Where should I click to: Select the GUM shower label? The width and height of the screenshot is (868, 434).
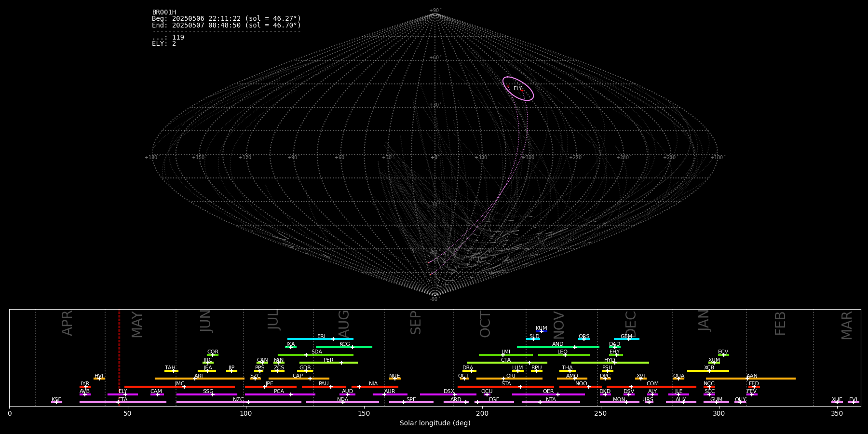tap(716, 399)
